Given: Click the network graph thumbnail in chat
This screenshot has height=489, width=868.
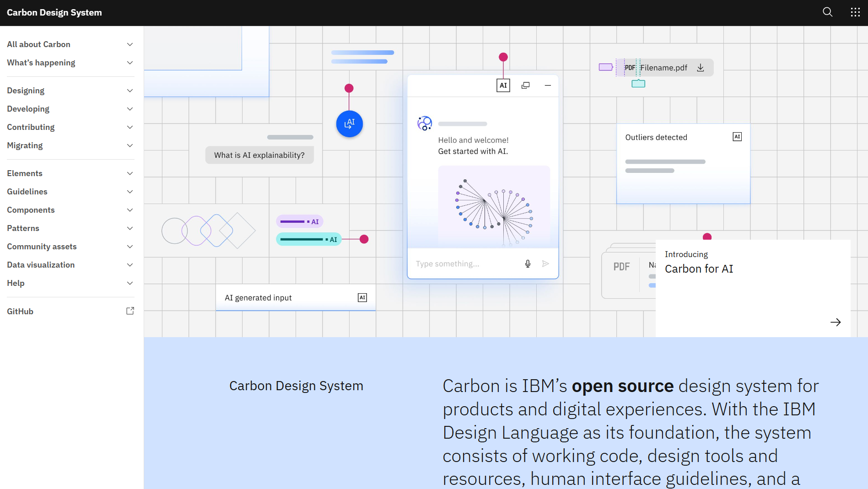Looking at the screenshot, I should click(494, 207).
